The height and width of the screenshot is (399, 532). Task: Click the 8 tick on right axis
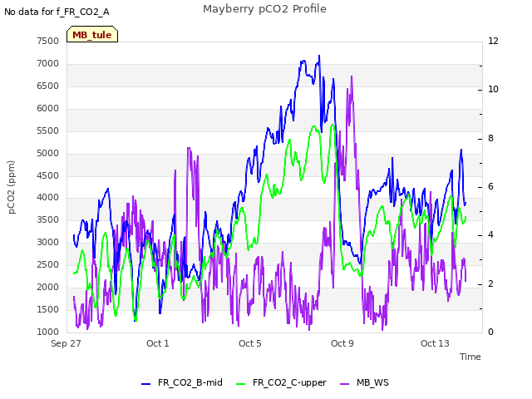pos(490,138)
